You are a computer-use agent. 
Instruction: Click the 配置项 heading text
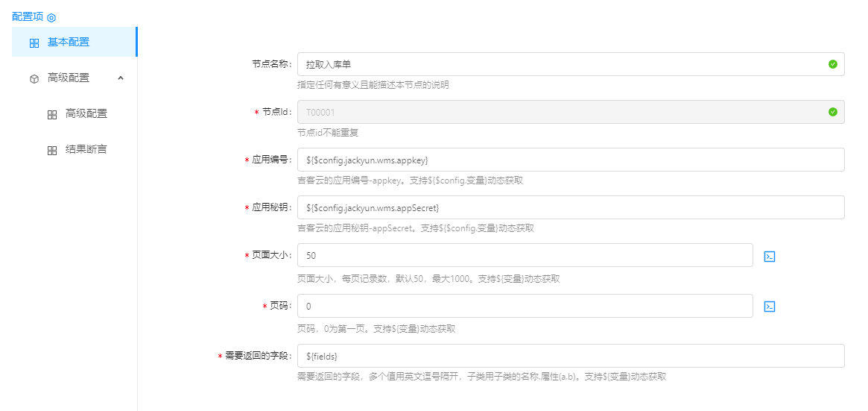(x=28, y=16)
